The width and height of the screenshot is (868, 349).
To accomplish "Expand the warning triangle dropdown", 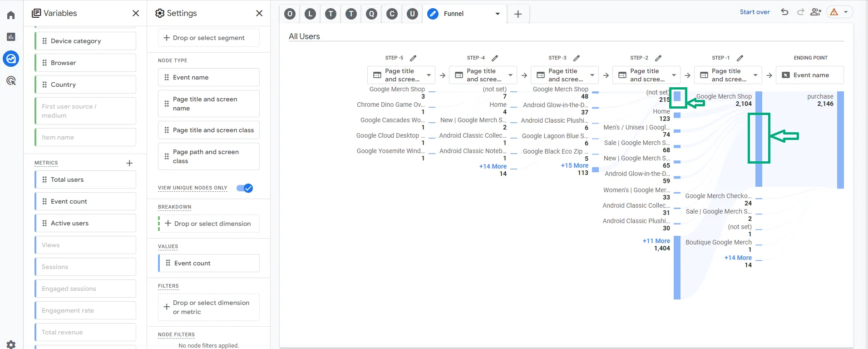I will pyautogui.click(x=845, y=12).
